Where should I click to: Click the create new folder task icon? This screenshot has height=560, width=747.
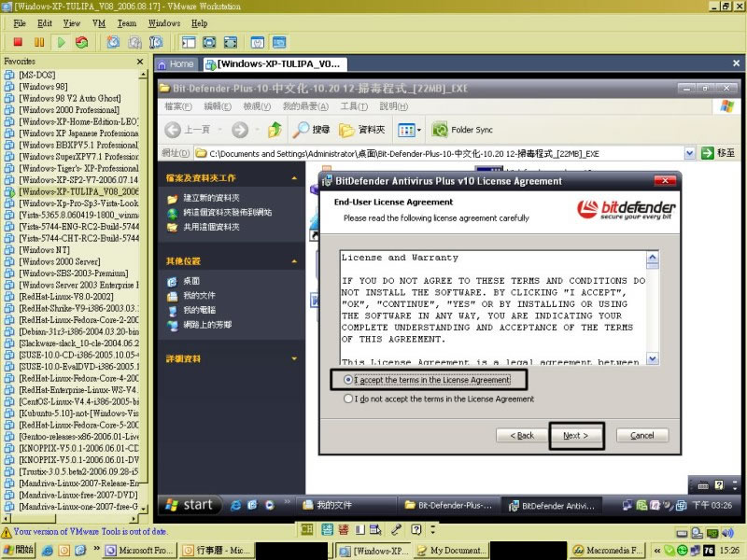(x=173, y=198)
